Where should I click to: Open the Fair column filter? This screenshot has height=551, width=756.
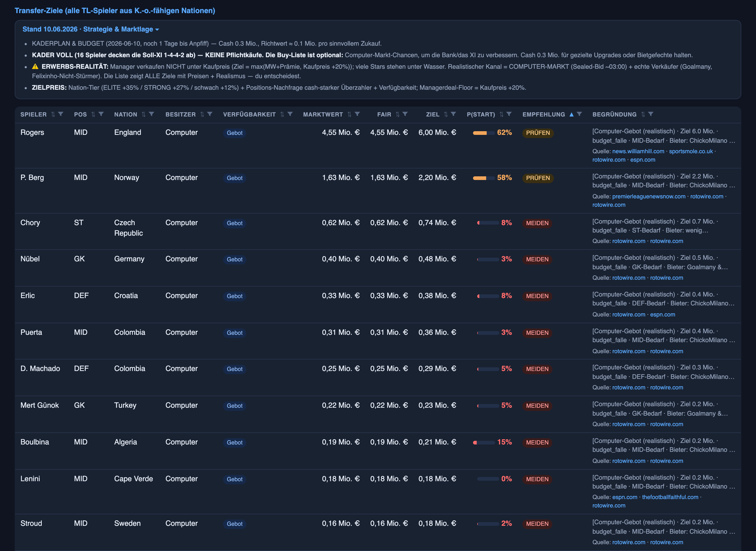405,114
